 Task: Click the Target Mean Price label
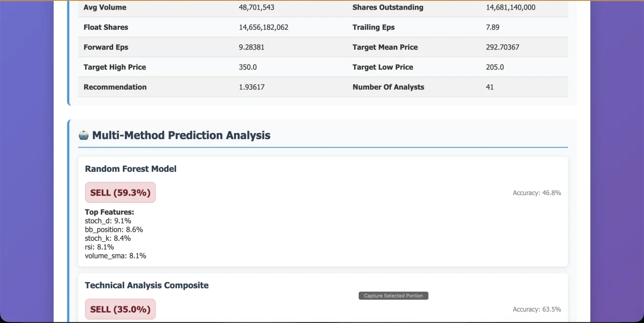pos(385,47)
